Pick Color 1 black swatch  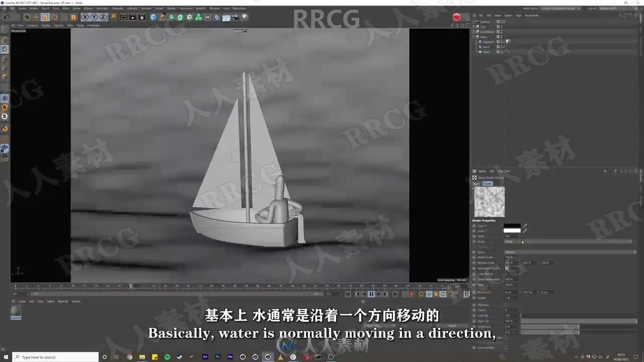pyautogui.click(x=512, y=226)
